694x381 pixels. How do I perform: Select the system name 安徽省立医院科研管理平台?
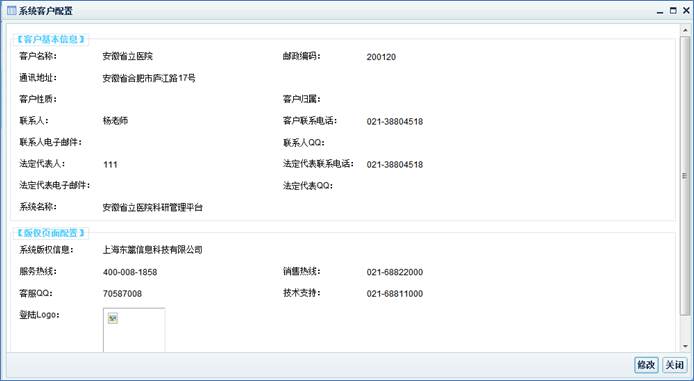(153, 207)
